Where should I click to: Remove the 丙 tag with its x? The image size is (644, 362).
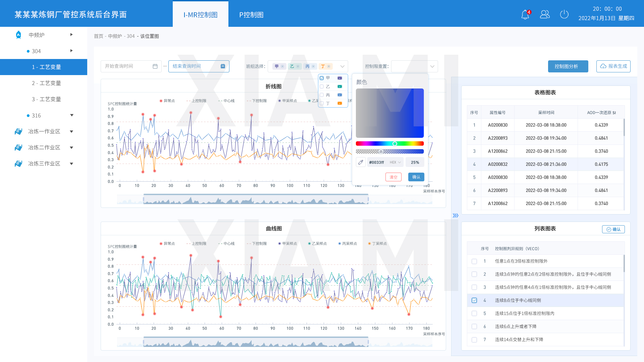point(313,66)
